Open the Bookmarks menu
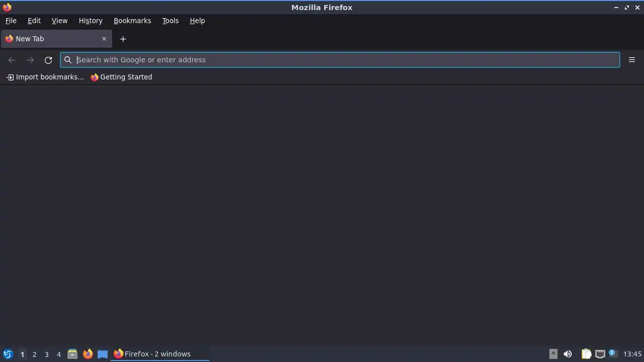The image size is (644, 362). click(132, 21)
